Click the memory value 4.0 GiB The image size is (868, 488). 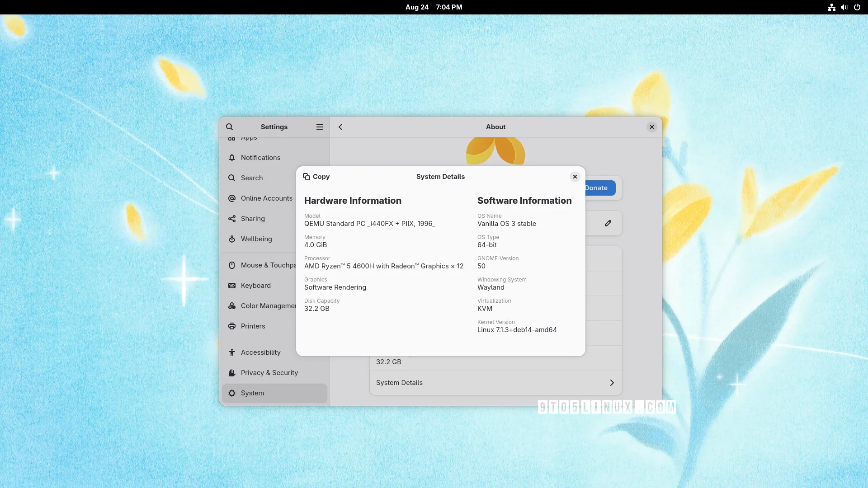tap(316, 245)
